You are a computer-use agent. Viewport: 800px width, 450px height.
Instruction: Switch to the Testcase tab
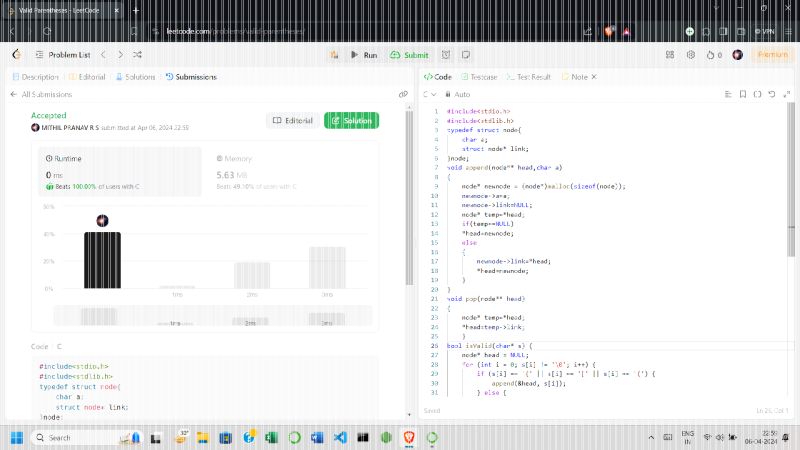click(479, 76)
